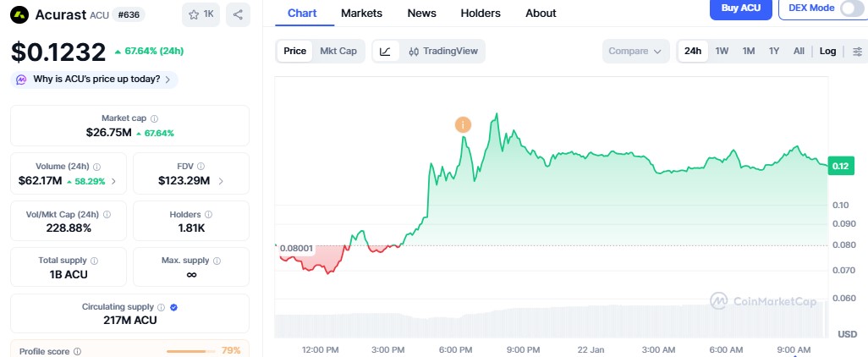Open the Compare dropdown

coord(635,51)
